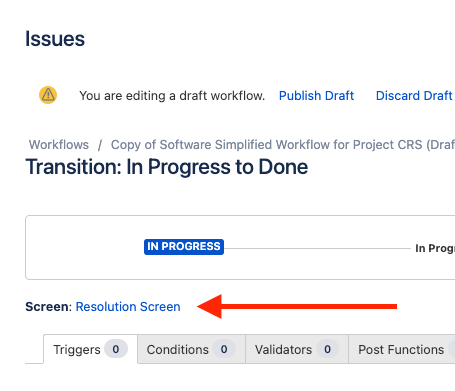Image resolution: width=455 pixels, height=391 pixels.
Task: Click the Issues page heading
Action: 55,39
